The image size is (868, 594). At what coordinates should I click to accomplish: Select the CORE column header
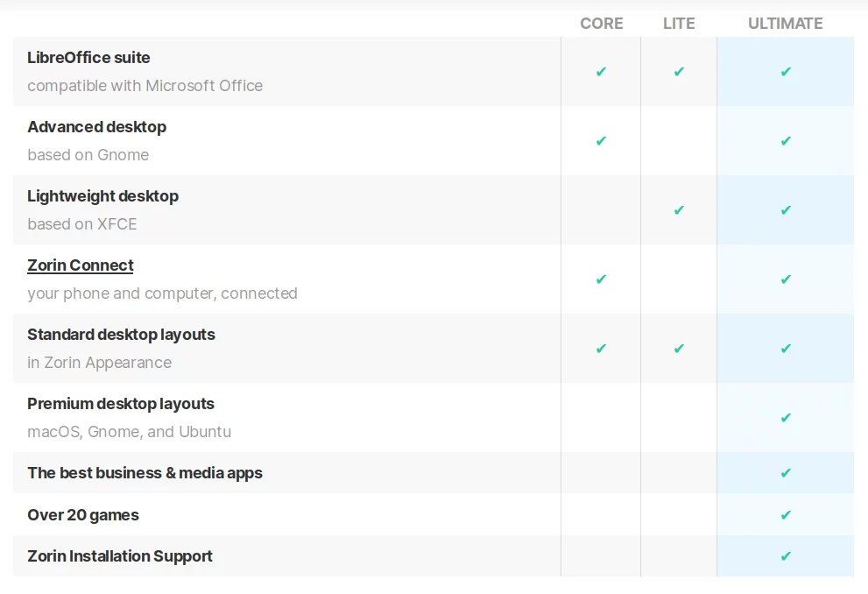point(602,24)
